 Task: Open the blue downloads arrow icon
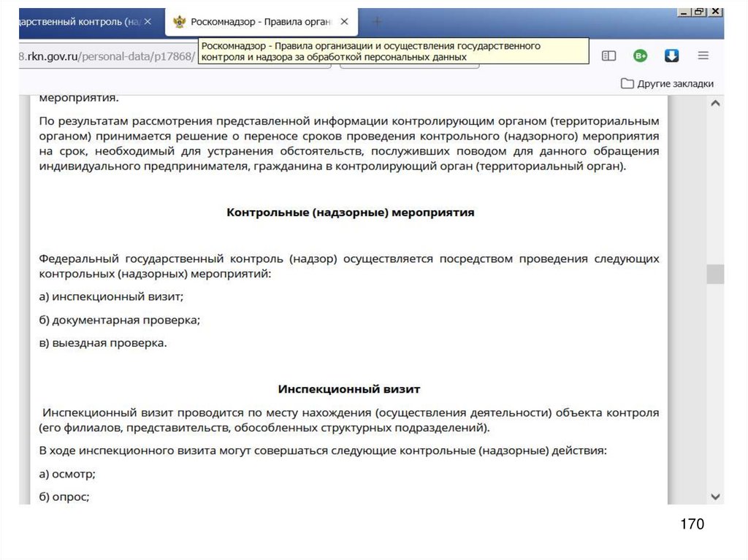pyautogui.click(x=672, y=55)
